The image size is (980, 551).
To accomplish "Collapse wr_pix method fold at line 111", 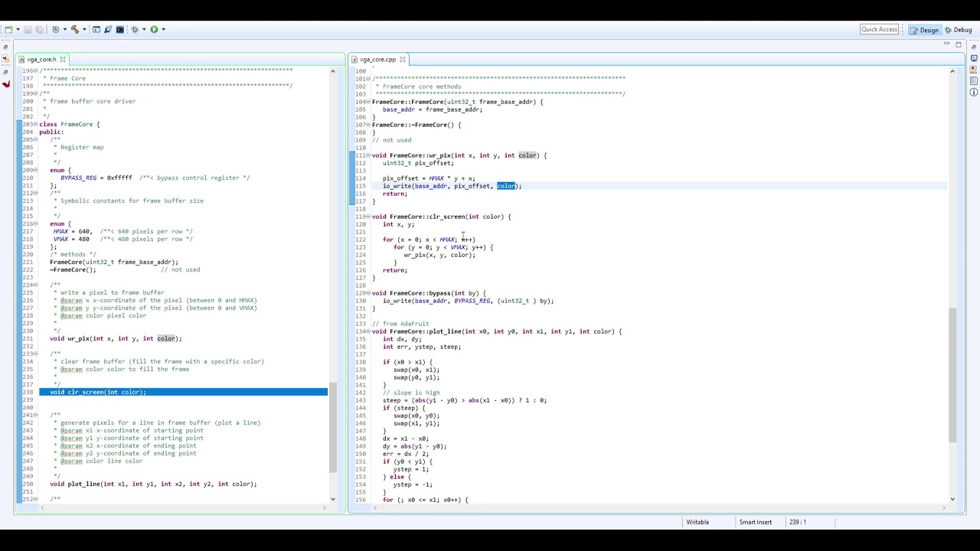I will (x=369, y=155).
